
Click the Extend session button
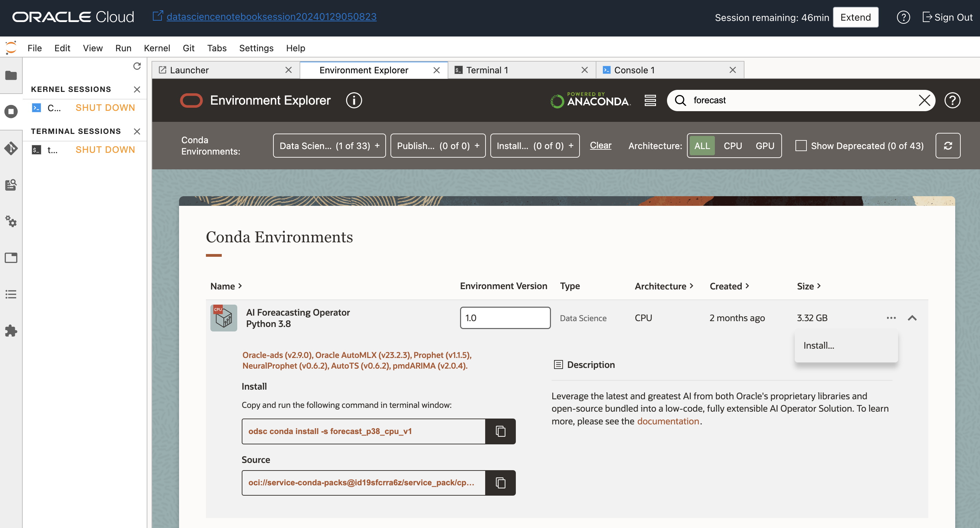855,17
